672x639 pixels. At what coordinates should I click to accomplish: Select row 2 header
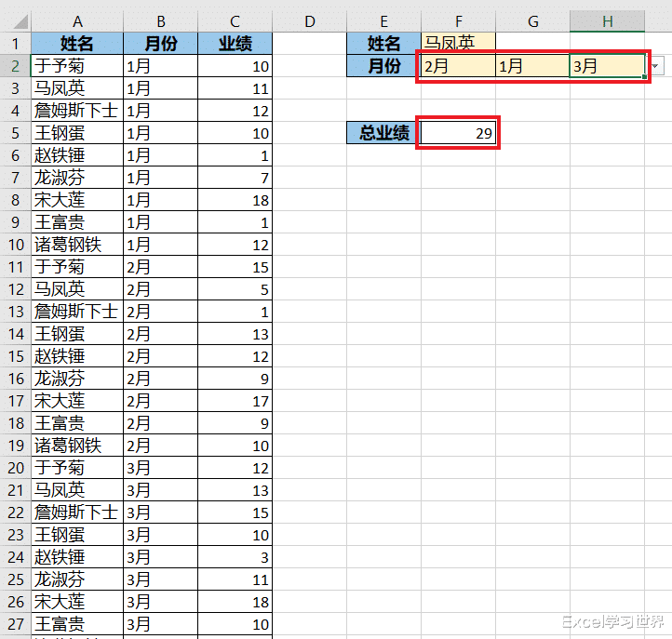(16, 66)
